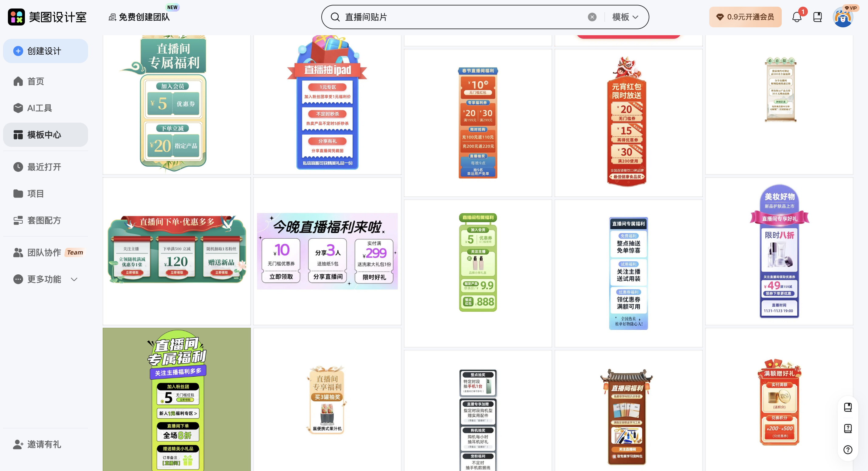Open the 今晚直播福利来啦 template thumbnail
This screenshot has width=868, height=471.
[327, 251]
